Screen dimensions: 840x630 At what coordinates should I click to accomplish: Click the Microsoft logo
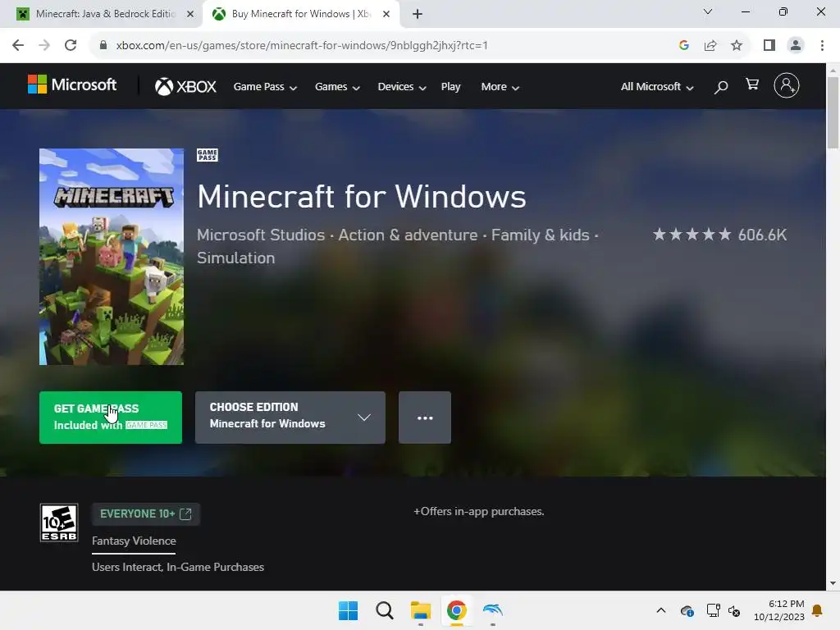click(x=72, y=84)
